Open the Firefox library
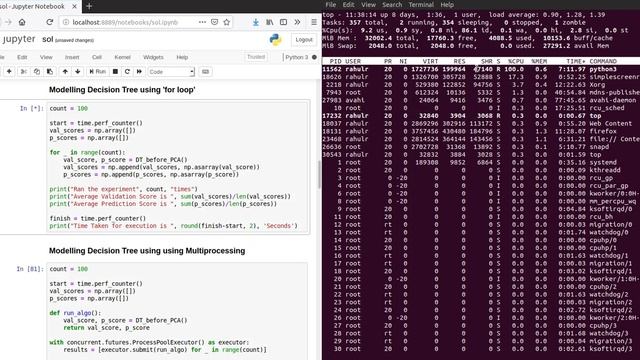 [269, 22]
